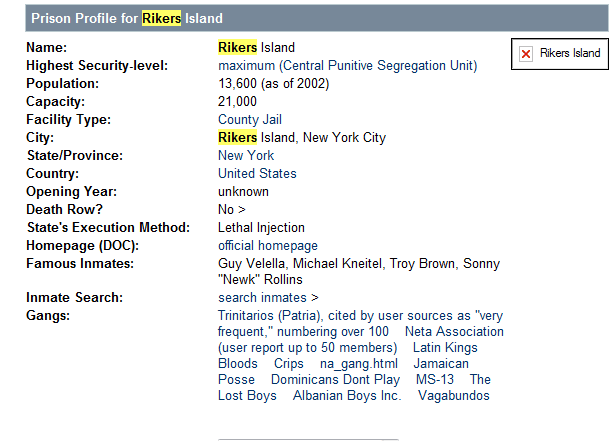This screenshot has height=441, width=613.
Task: Click the United States country link
Action: click(x=257, y=174)
